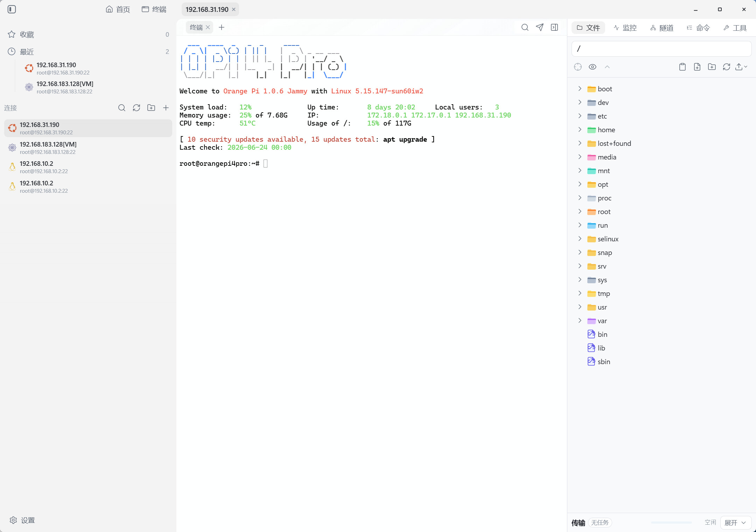The image size is (756, 532).
Task: Open 设置 settings
Action: 22,520
